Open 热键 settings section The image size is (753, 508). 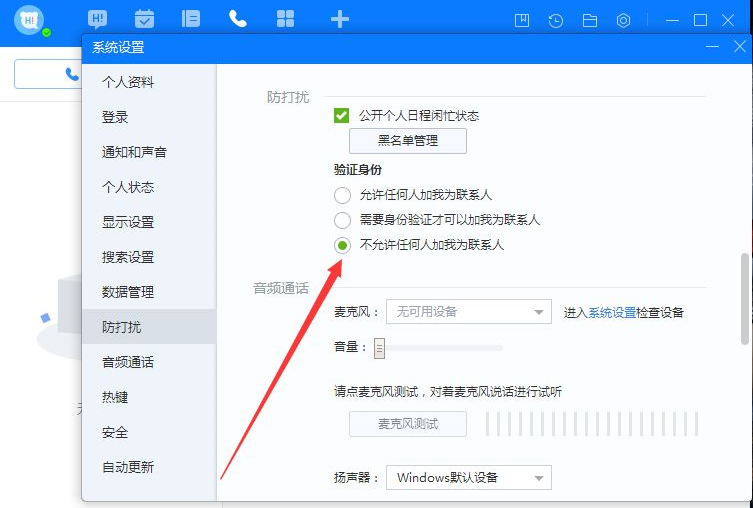pyautogui.click(x=149, y=397)
